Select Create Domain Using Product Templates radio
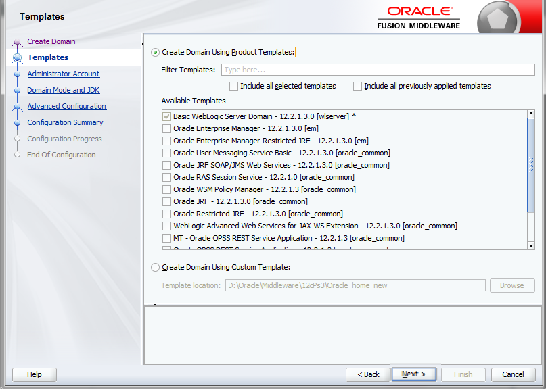 pyautogui.click(x=156, y=53)
